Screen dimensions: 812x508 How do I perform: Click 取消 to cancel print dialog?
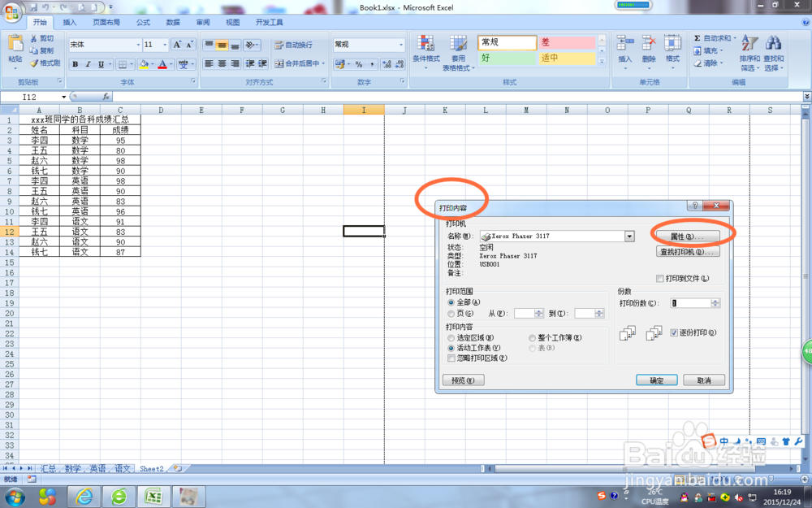click(x=704, y=380)
